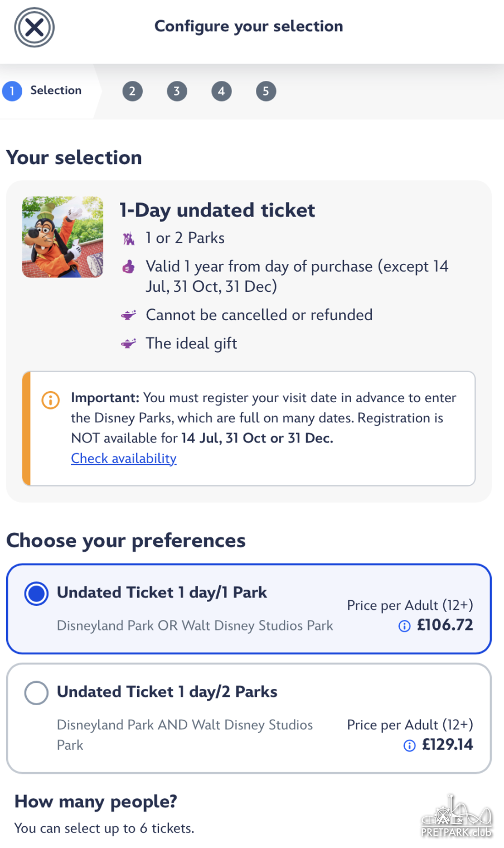Click info icon next to £106.72 price
Viewport: 504px width, 848px height.
404,626
